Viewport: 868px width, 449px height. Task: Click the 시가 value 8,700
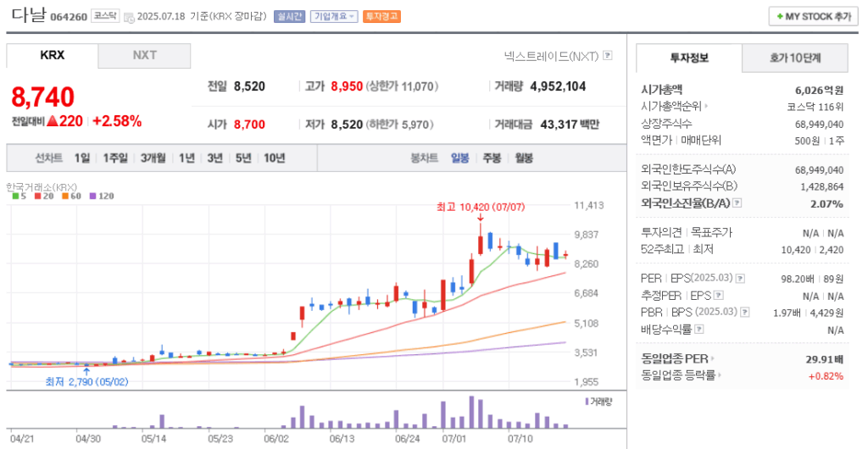point(249,125)
